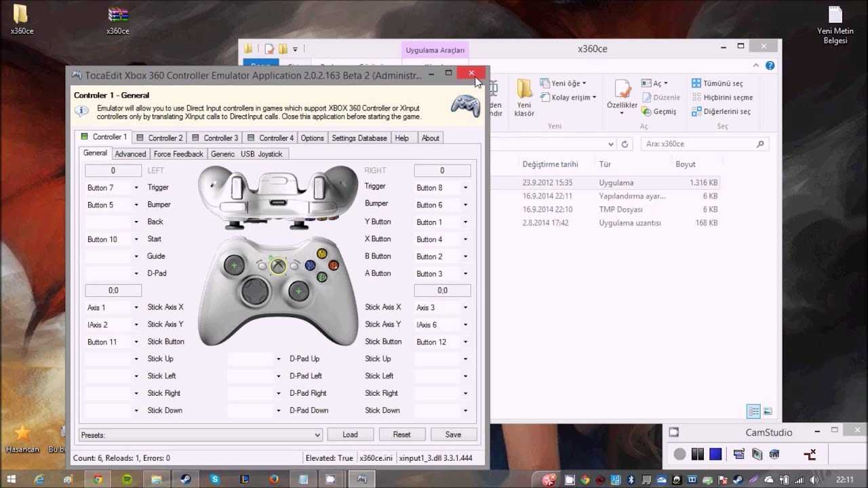This screenshot has height=488, width=868.
Task: Expand the Presets combo box
Action: [x=201, y=434]
